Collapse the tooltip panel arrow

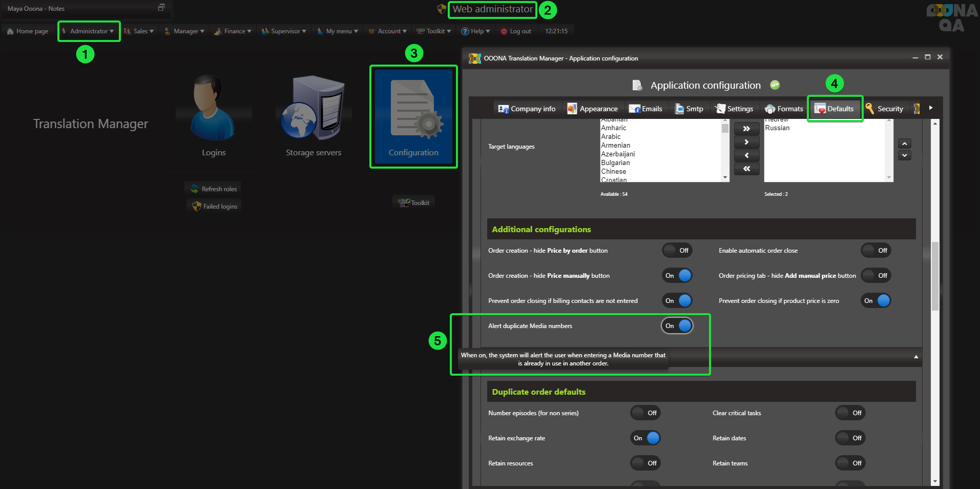(915, 357)
